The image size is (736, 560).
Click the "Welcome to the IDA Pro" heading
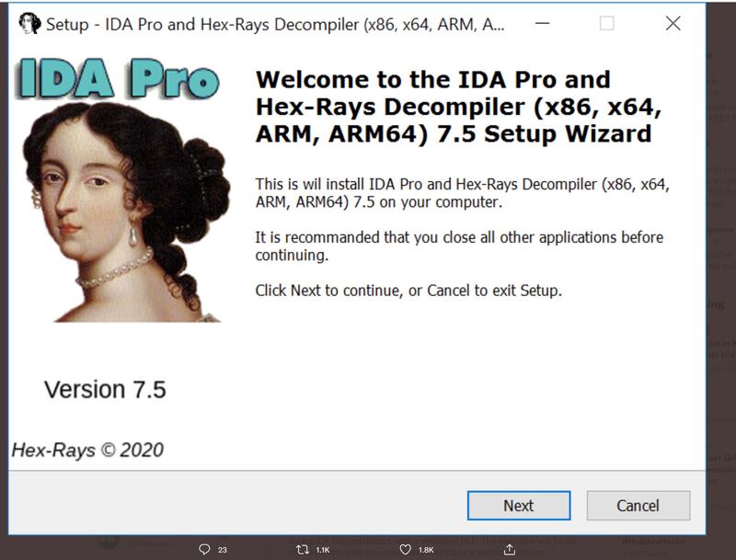point(458,107)
